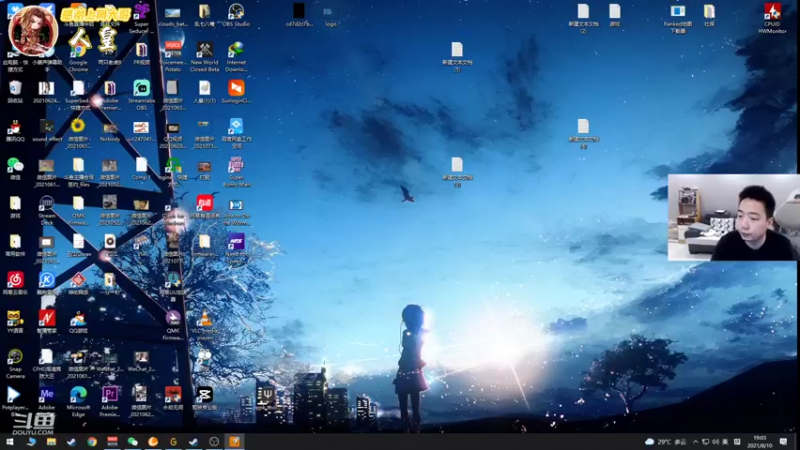800x450 pixels.
Task: Launch the Snap Camera shortcut
Action: 15,364
